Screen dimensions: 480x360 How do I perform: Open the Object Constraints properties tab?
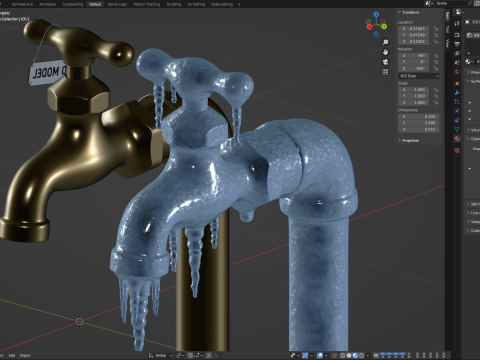coord(457,120)
